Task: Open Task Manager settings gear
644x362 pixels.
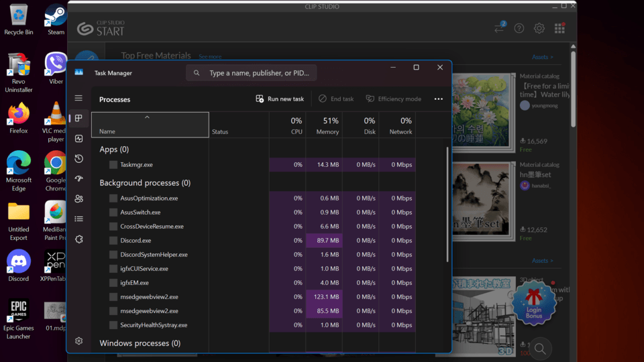Action: [x=79, y=341]
